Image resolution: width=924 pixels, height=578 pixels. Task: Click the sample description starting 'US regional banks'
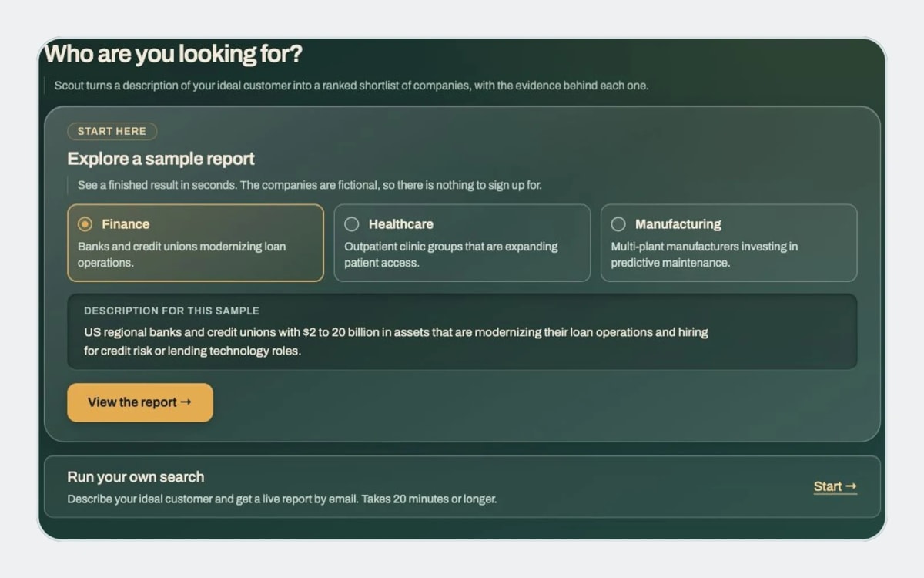(396, 341)
